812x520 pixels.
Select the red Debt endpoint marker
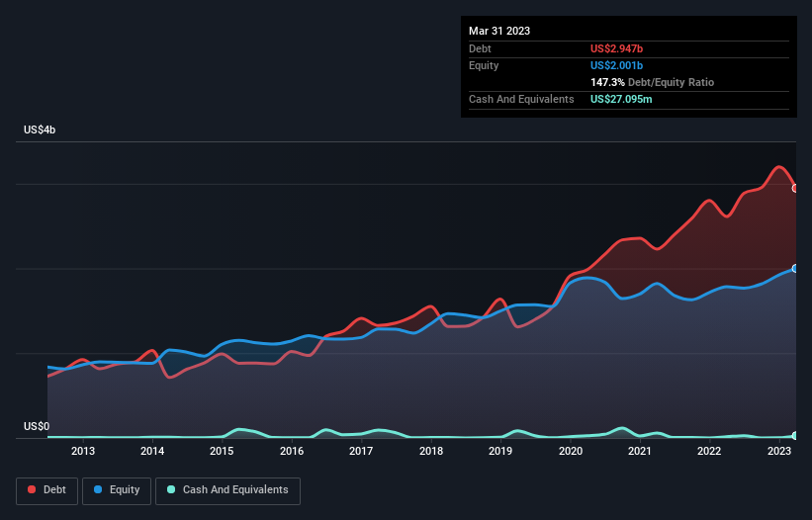[795, 189]
